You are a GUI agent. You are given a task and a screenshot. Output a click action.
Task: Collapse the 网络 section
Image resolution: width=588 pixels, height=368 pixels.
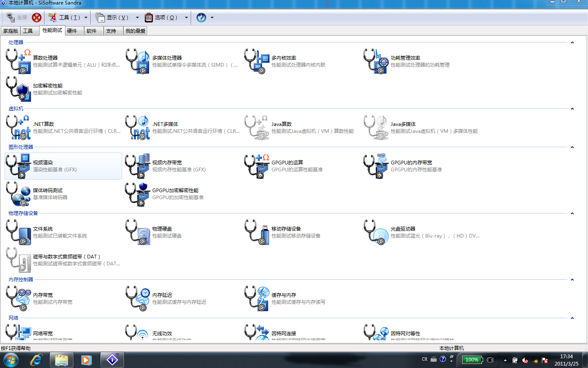tap(572, 318)
